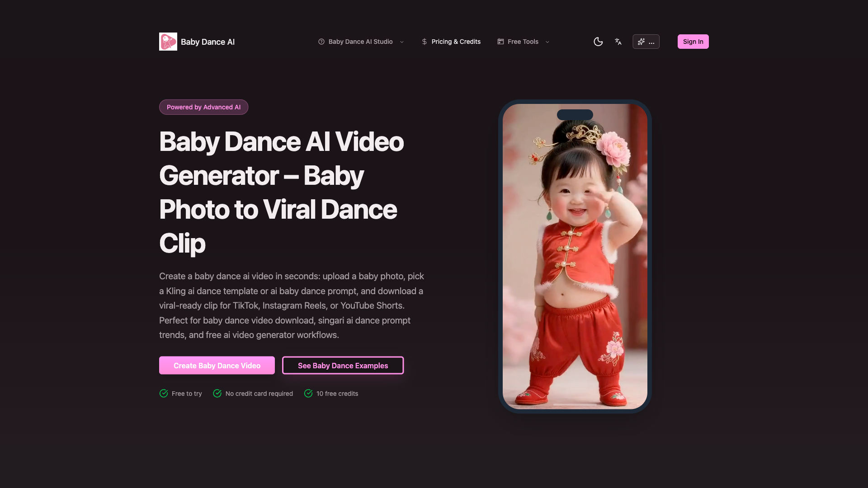Open the Pricing & Credits page

(456, 42)
